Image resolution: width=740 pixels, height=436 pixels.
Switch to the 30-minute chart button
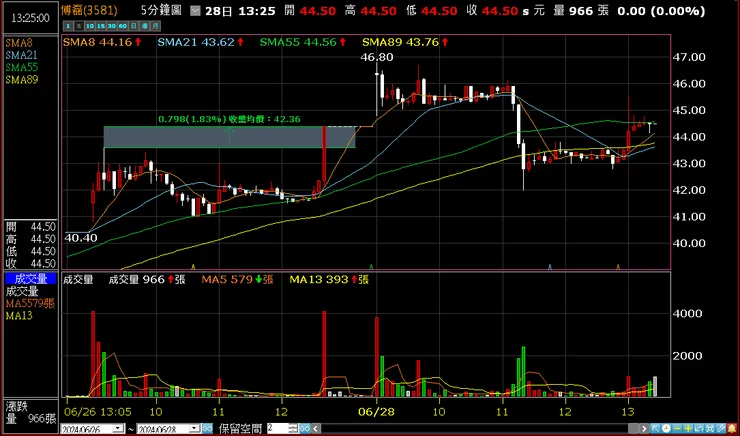(112, 26)
